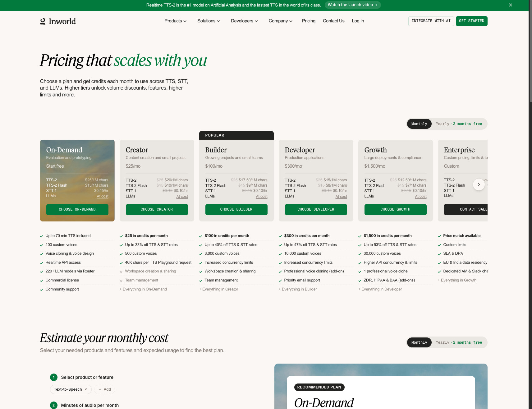Click '30,000 custom voices' feature

382,253
